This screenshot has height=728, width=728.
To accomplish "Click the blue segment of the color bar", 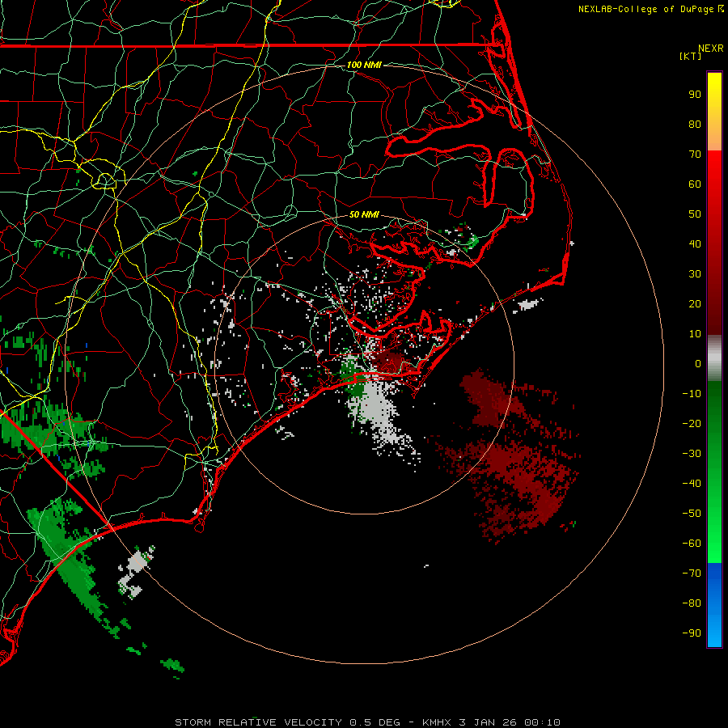I will point(714,605).
